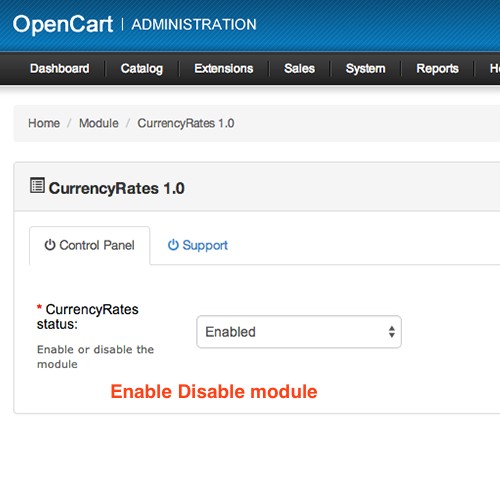Go to Module breadcrumb
This screenshot has height=500, width=500.
(x=99, y=123)
